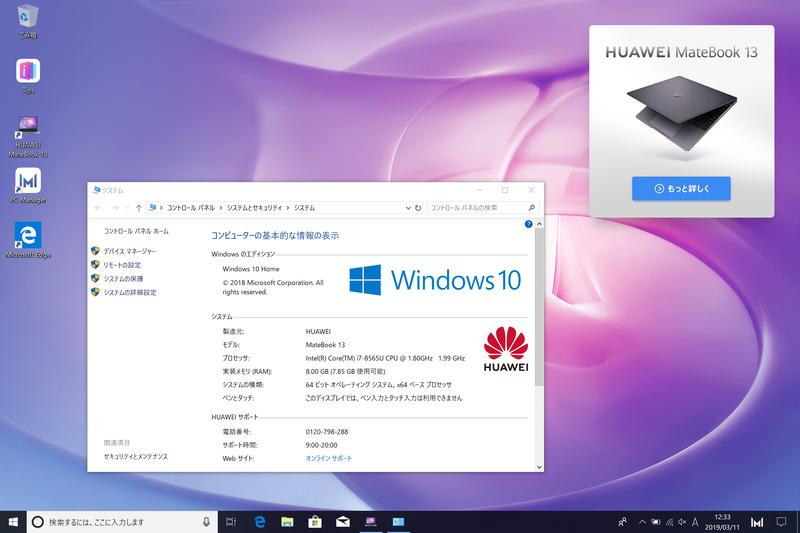This screenshot has width=800, height=533.
Task: Click vertical scrollbar thumb in System window
Action: tap(539, 307)
